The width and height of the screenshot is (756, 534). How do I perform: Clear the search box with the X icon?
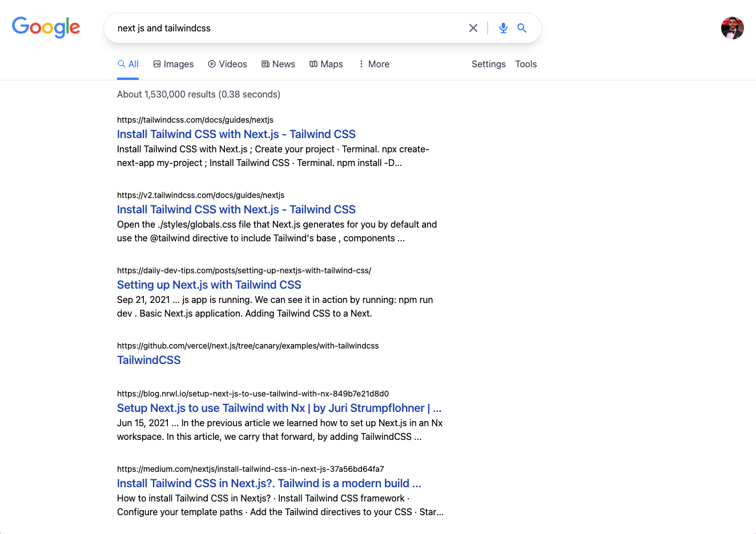tap(473, 28)
